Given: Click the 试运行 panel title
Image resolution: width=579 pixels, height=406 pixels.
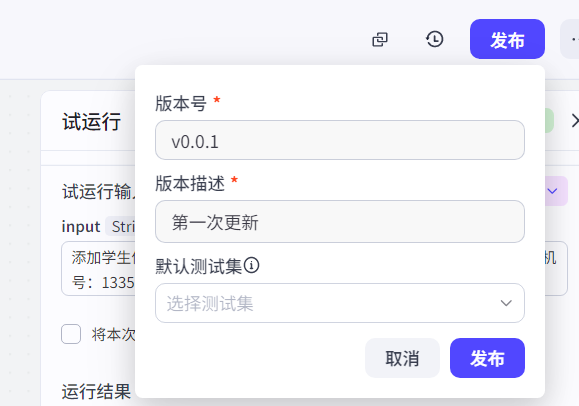Looking at the screenshot, I should [x=92, y=122].
